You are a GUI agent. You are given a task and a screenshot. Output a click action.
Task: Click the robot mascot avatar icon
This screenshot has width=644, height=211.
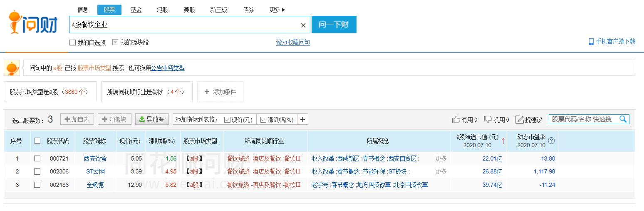pyautogui.click(x=12, y=68)
